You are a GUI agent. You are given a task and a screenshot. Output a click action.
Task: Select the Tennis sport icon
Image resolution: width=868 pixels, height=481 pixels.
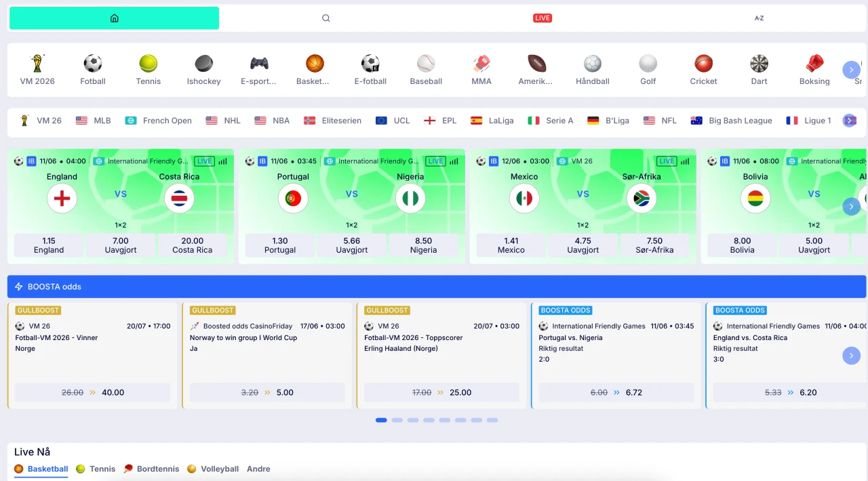(149, 64)
